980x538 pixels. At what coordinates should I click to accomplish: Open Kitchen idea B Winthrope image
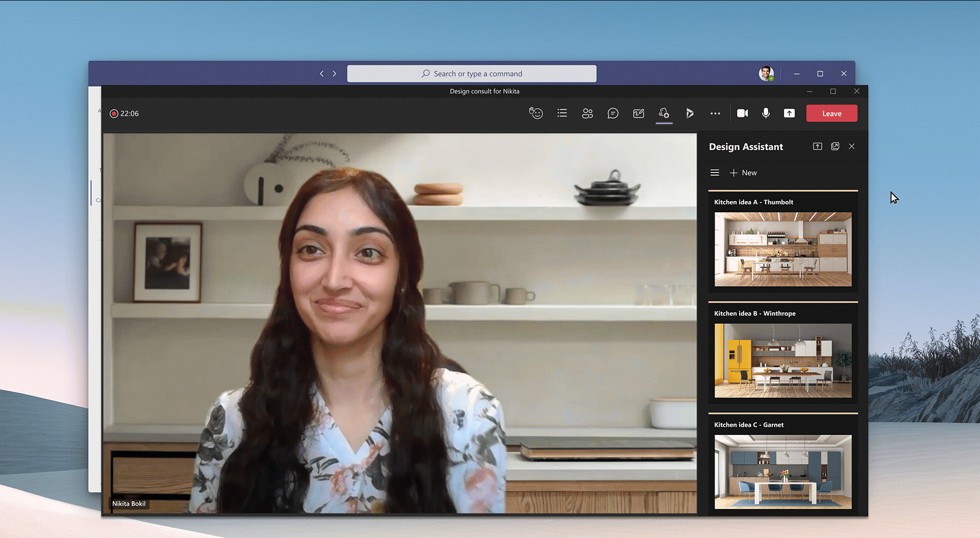[x=782, y=360]
